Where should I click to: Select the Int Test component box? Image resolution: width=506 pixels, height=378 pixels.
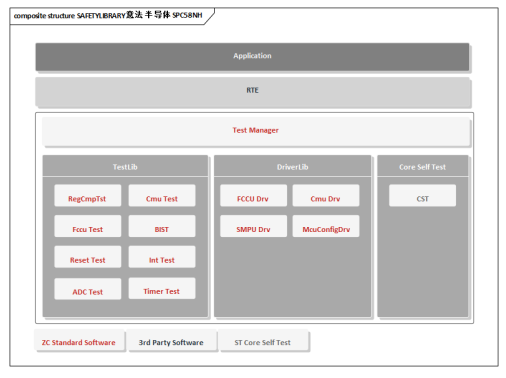pos(162,257)
